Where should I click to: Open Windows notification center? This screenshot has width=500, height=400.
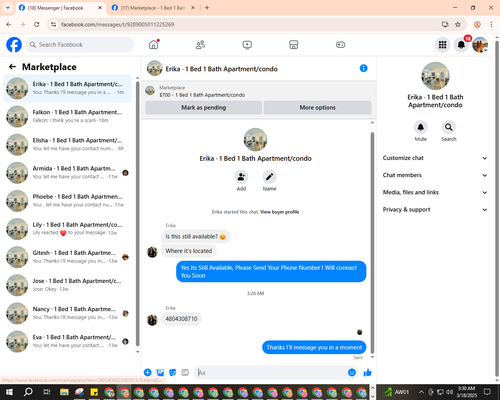[487, 392]
